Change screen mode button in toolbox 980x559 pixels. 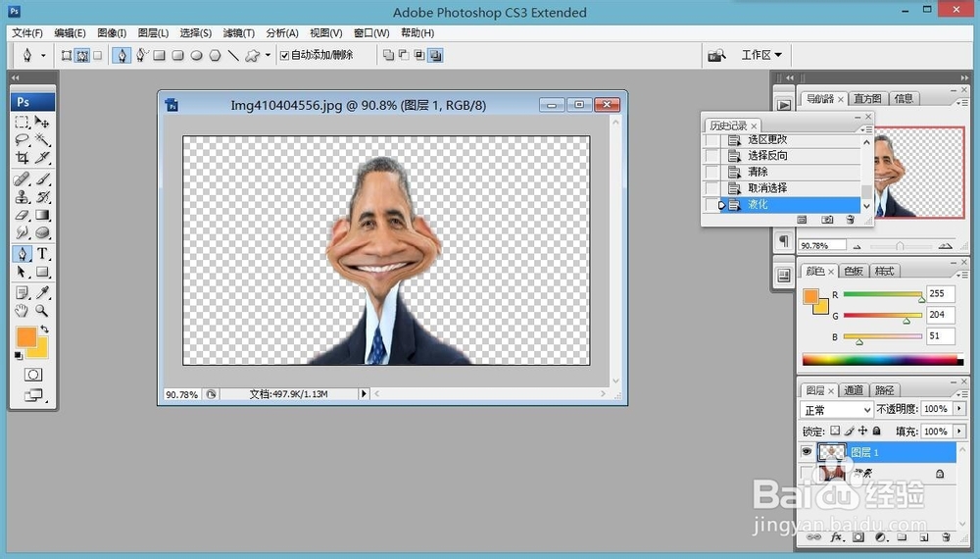coord(33,394)
